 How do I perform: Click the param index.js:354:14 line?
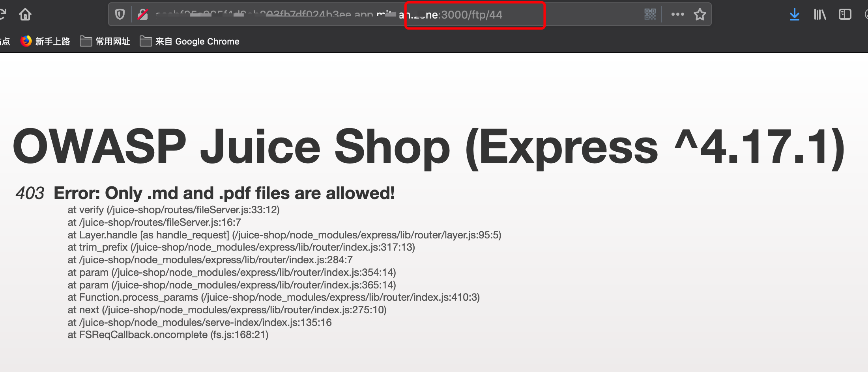[232, 272]
